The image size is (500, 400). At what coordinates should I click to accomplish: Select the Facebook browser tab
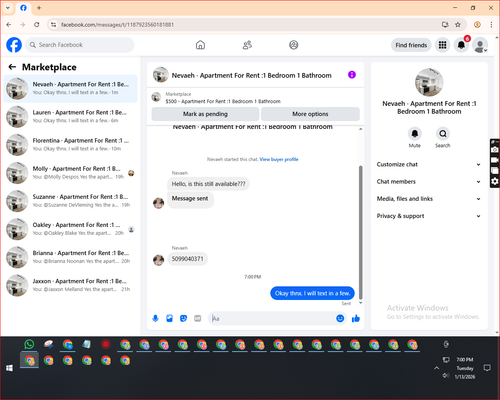[x=23, y=8]
